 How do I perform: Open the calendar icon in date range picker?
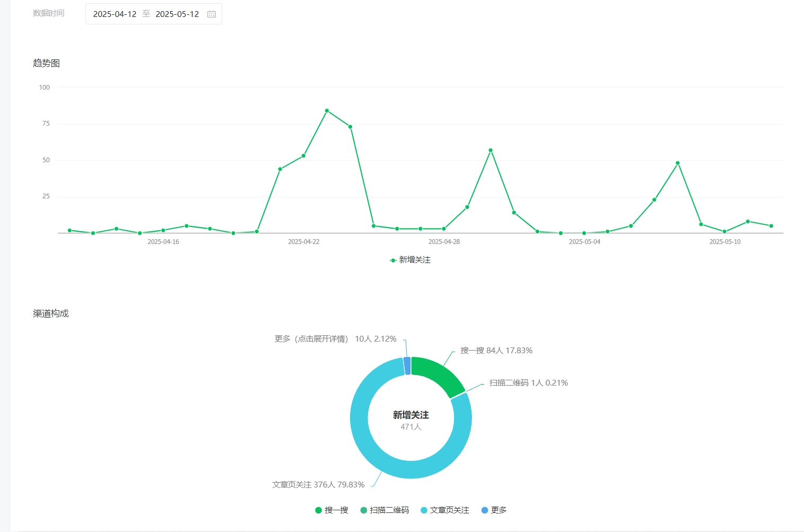212,14
